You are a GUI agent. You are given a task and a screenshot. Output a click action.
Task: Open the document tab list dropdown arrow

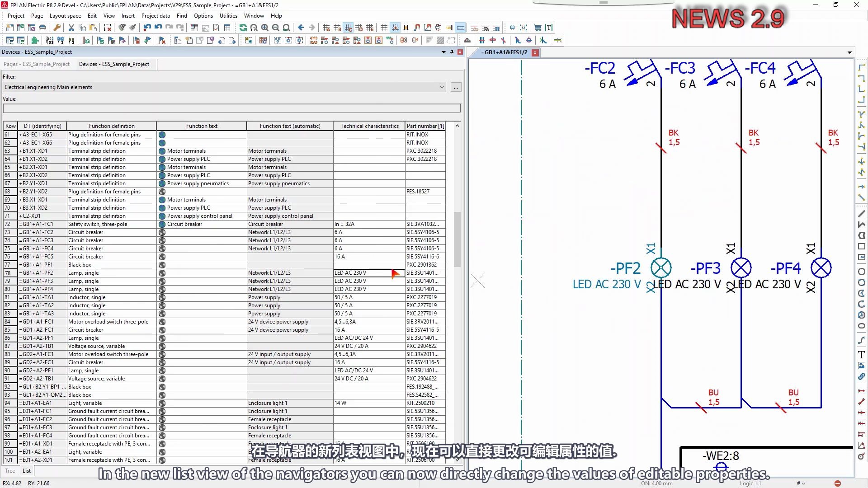849,52
